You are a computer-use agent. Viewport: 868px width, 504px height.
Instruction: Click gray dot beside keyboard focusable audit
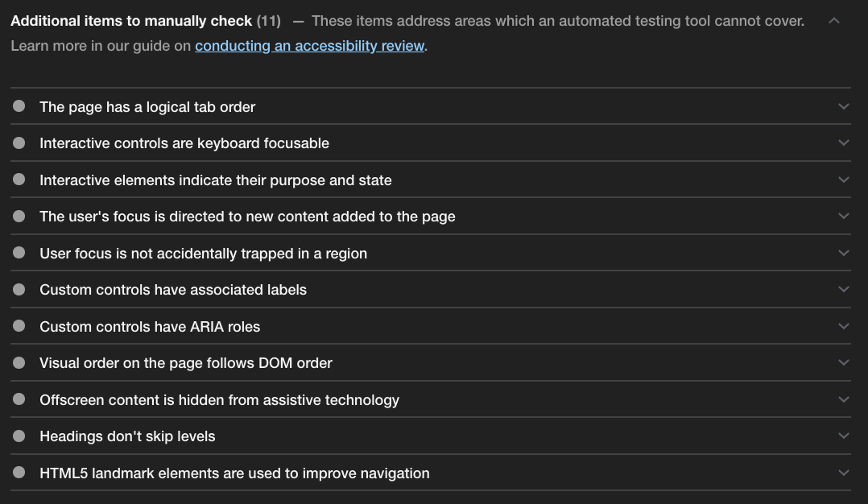[19, 143]
